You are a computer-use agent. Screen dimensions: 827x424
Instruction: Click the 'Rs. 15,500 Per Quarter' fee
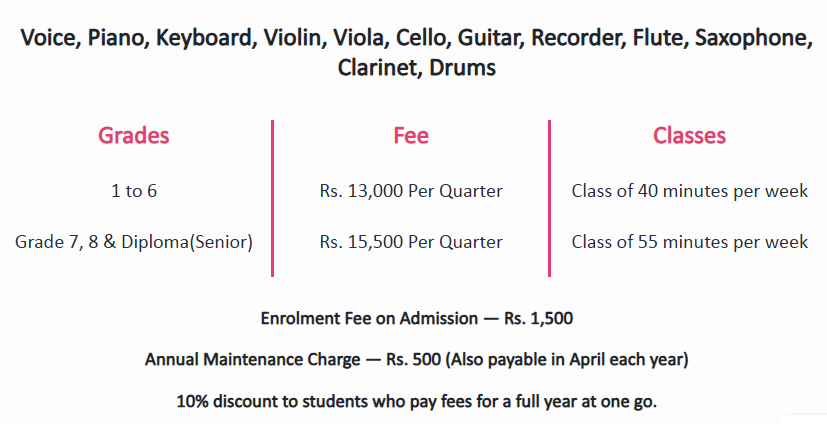coord(411,242)
